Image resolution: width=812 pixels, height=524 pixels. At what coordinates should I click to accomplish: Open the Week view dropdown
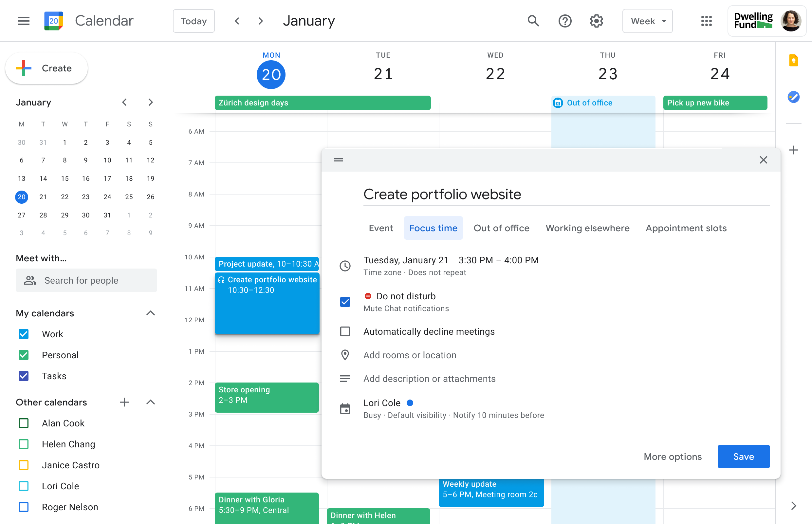click(x=647, y=21)
